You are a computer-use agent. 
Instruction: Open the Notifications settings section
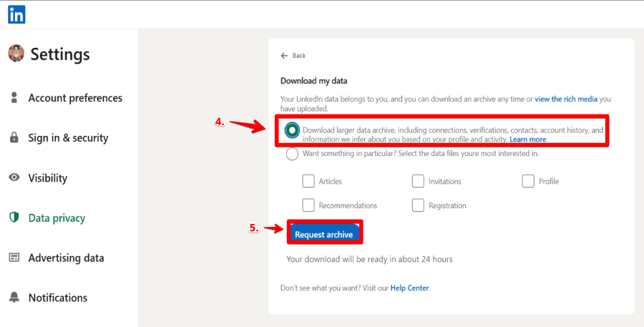coord(58,297)
